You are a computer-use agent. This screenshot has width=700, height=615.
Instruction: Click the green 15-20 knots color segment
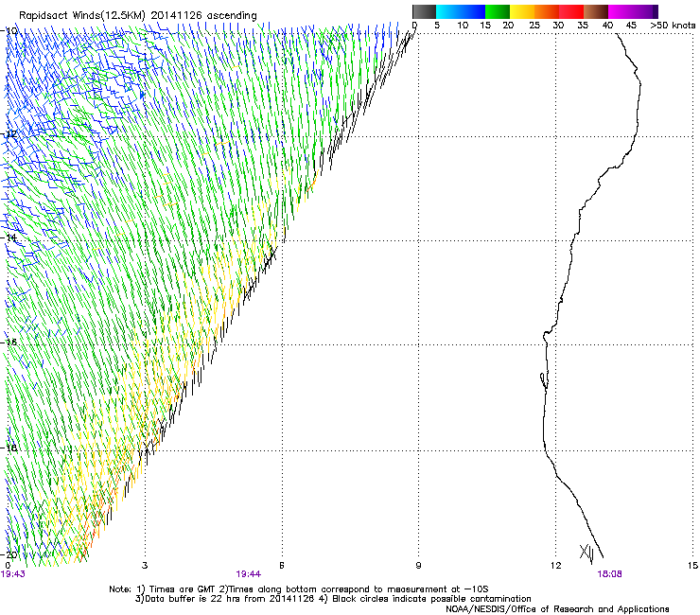(x=498, y=11)
